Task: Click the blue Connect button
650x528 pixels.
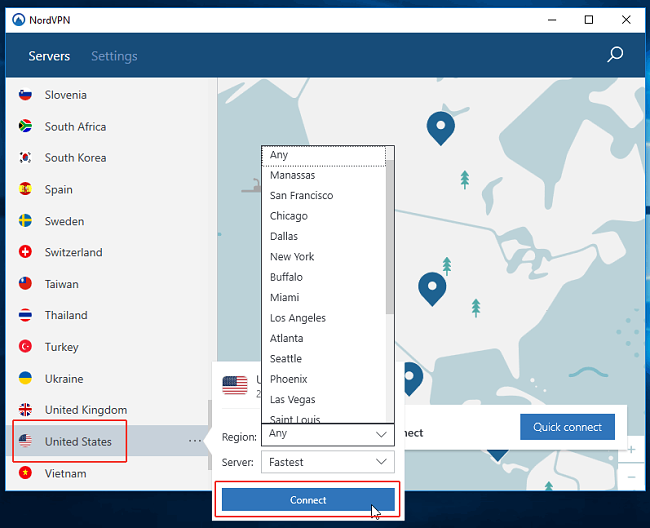Action: coord(308,500)
